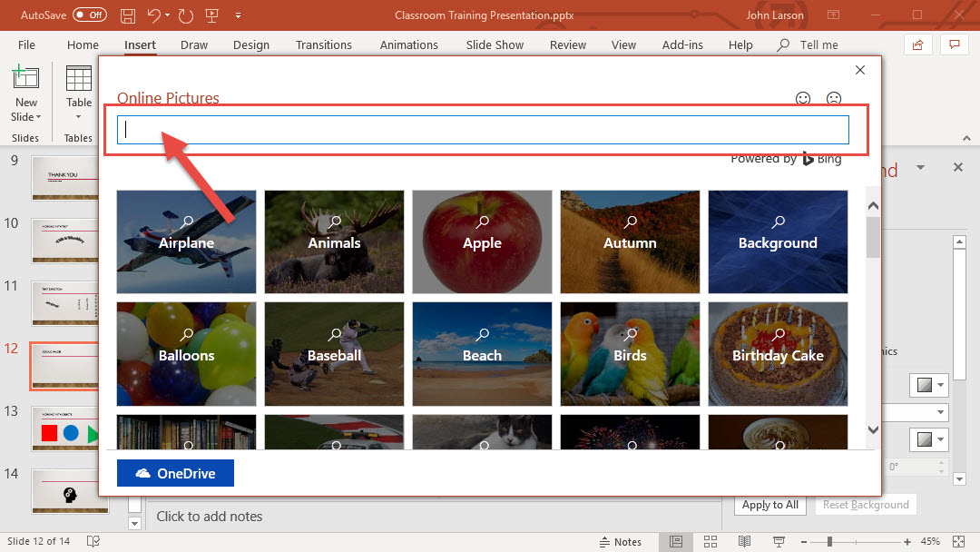980x552 pixels.
Task: Click the Save icon in title bar
Action: pyautogui.click(x=128, y=15)
